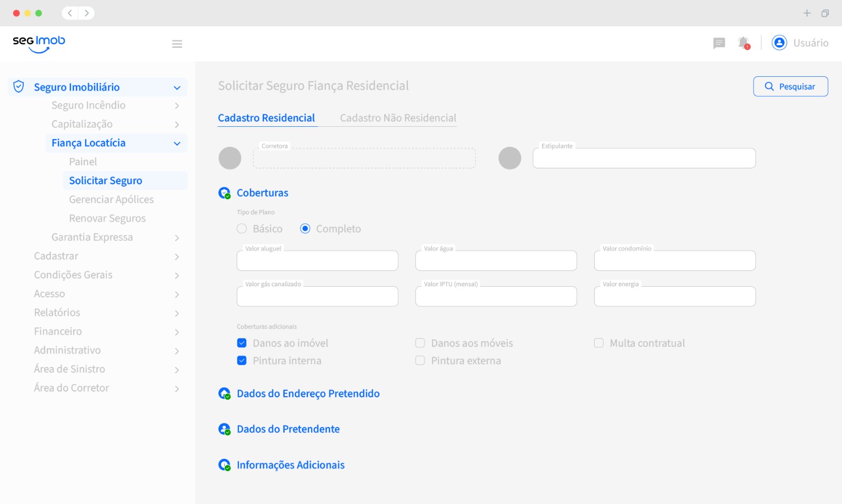This screenshot has width=842, height=504.
Task: Open the Informações Adicionais section
Action: pos(290,465)
